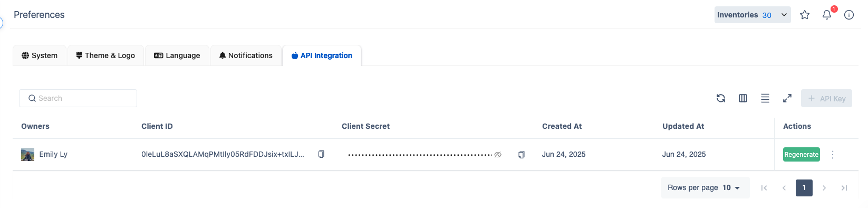Screen dimensions: 868x208
Task: Reveal the hidden Client Secret
Action: (x=497, y=155)
